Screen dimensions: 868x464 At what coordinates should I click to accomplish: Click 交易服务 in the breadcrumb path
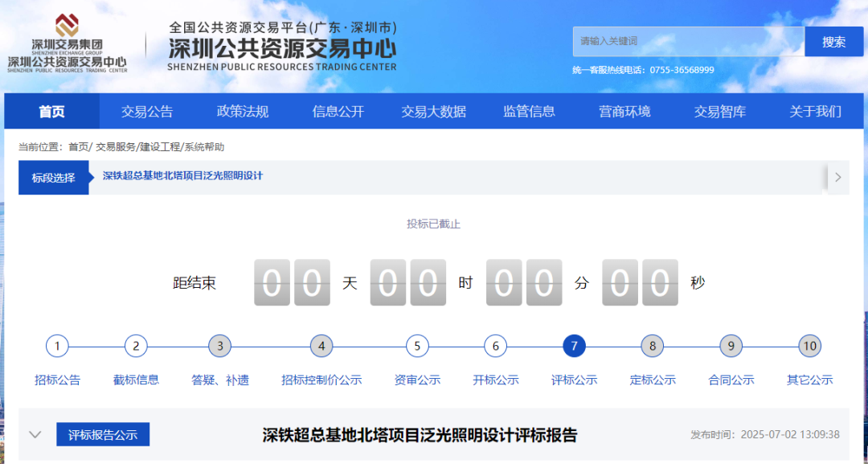coord(115,146)
